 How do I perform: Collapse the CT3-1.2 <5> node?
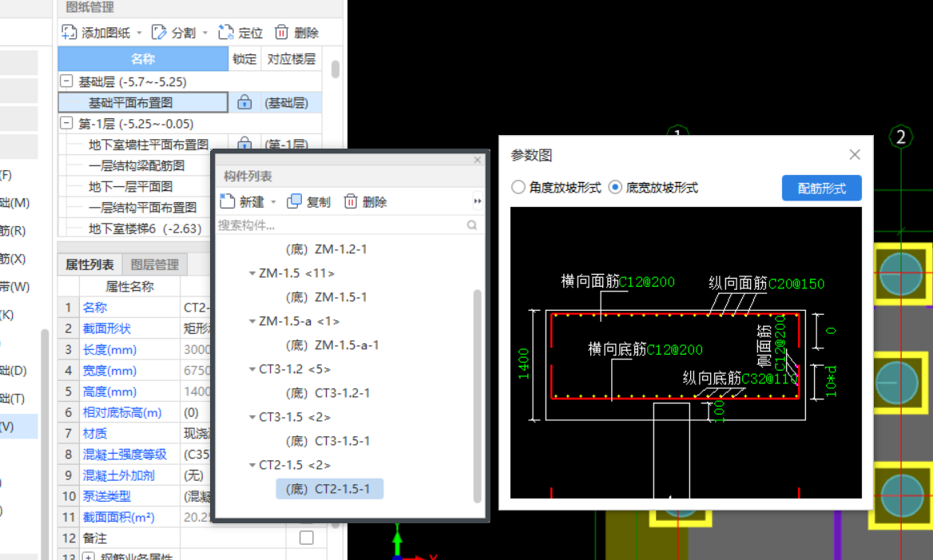[x=252, y=369]
